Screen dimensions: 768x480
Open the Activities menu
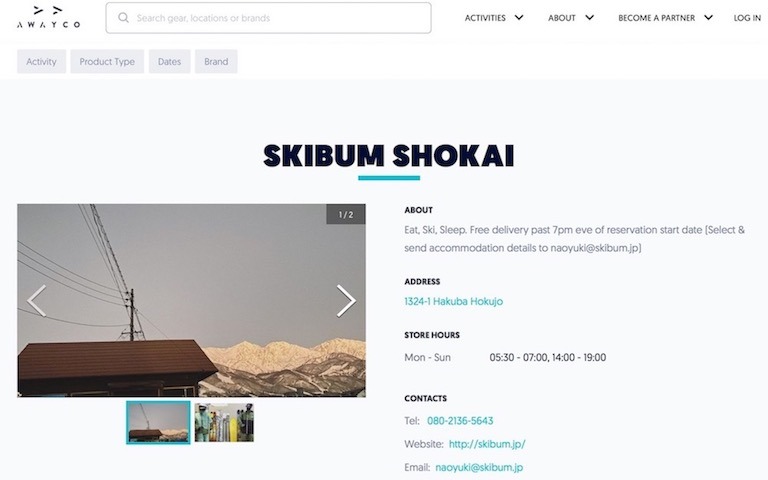pyautogui.click(x=485, y=18)
